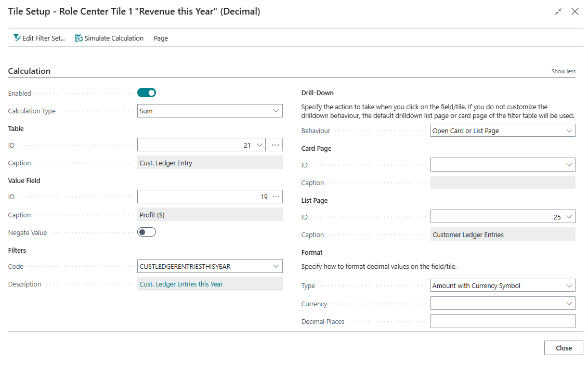Click Value Field ID ellipsis icon
The height and width of the screenshot is (365, 588).
[x=276, y=197]
